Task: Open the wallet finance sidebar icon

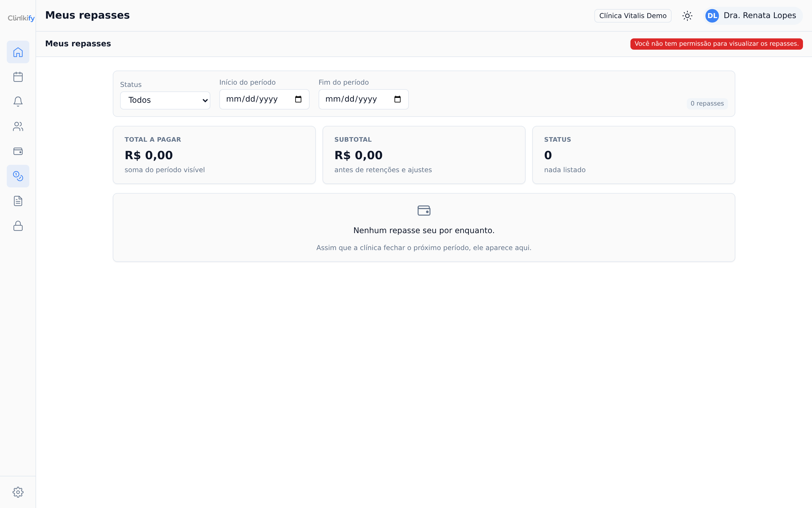Action: tap(18, 151)
